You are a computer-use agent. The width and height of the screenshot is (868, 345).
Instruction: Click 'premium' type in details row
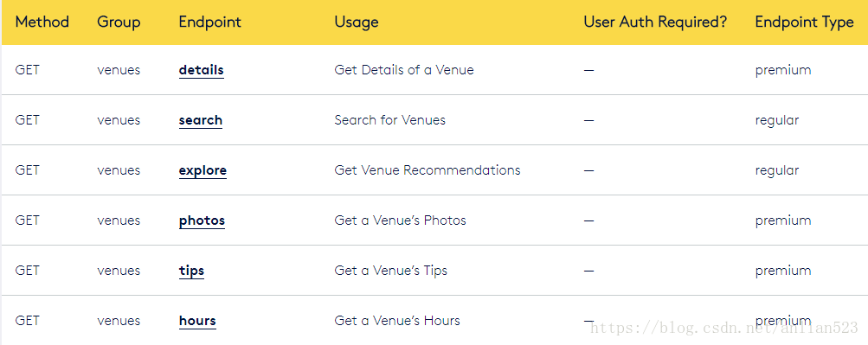pyautogui.click(x=782, y=71)
